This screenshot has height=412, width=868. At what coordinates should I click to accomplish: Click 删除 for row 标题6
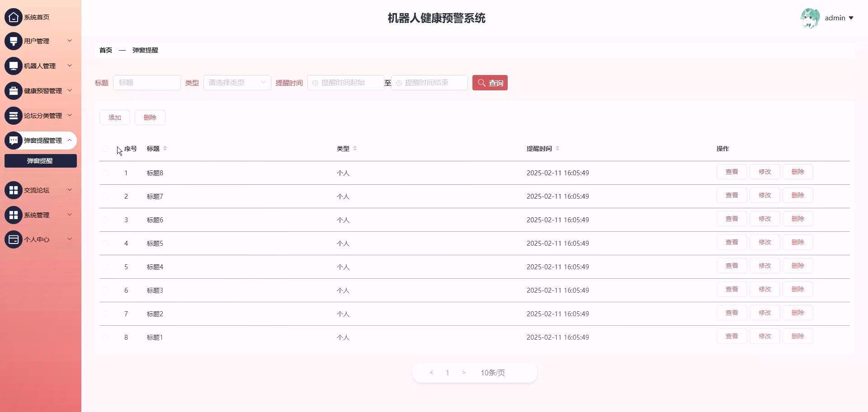(798, 219)
